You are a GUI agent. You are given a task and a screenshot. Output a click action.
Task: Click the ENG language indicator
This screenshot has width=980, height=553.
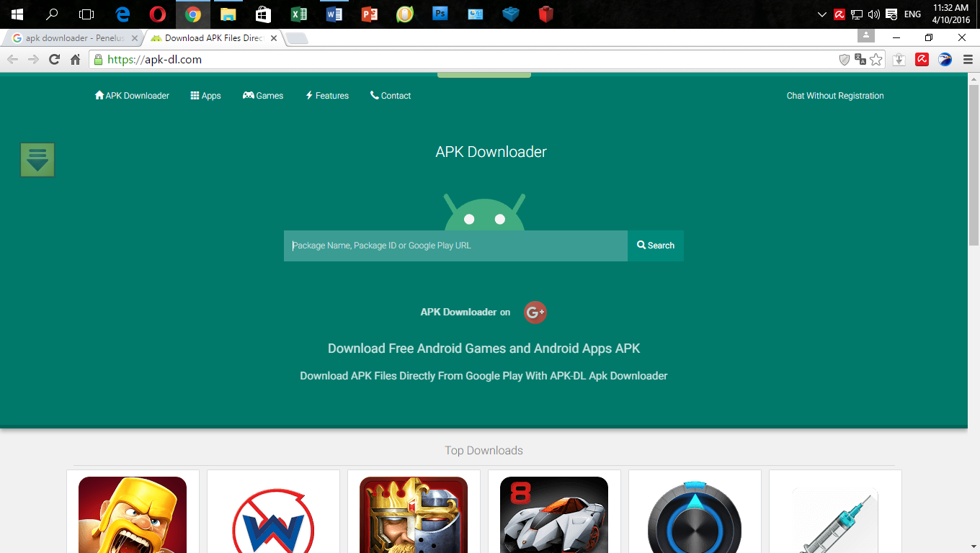pos(912,14)
